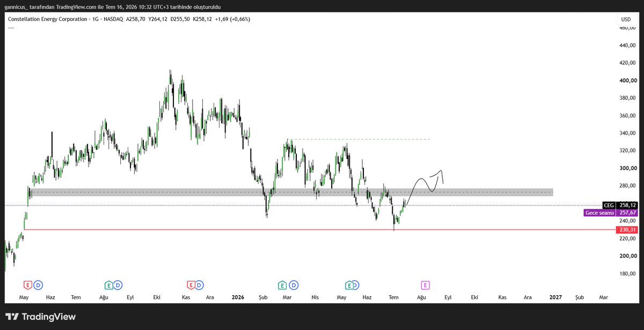Open the D dividend marker above Ağu
644x330 pixels.
(118, 284)
